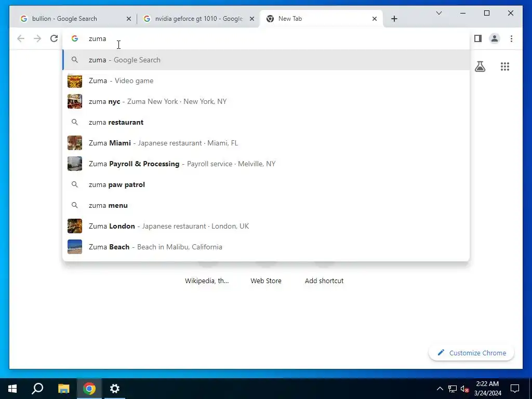This screenshot has width=532, height=399.
Task: Click the Google icon in address bar
Action: (x=75, y=38)
